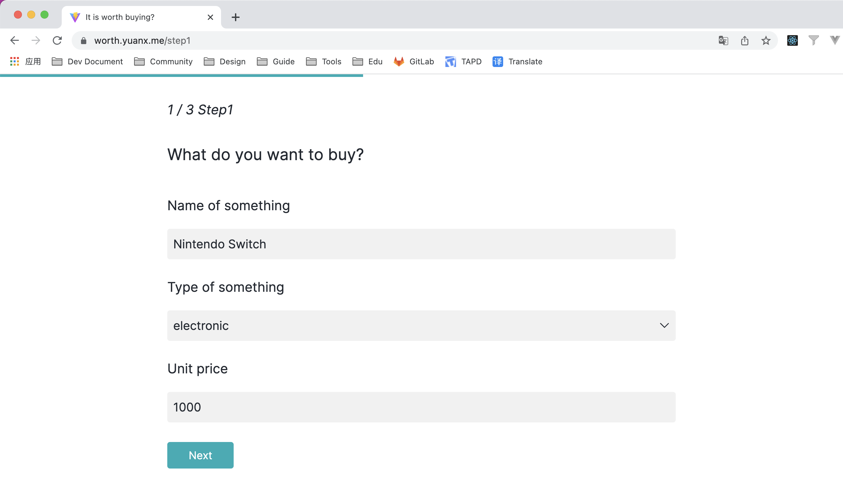Open the TAPD bookmark
The width and height of the screenshot is (843, 504).
pos(463,61)
